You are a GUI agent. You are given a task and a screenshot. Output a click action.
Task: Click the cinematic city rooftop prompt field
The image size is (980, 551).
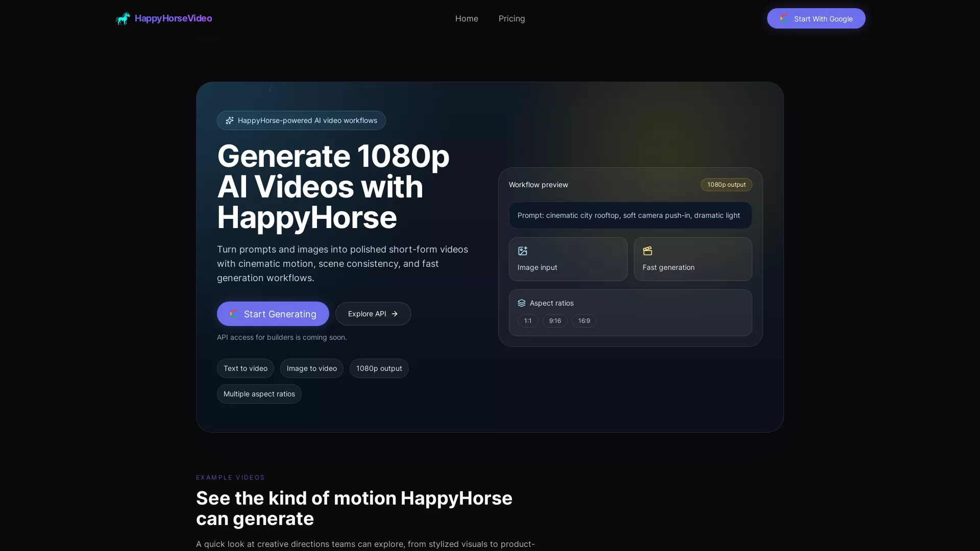click(630, 215)
